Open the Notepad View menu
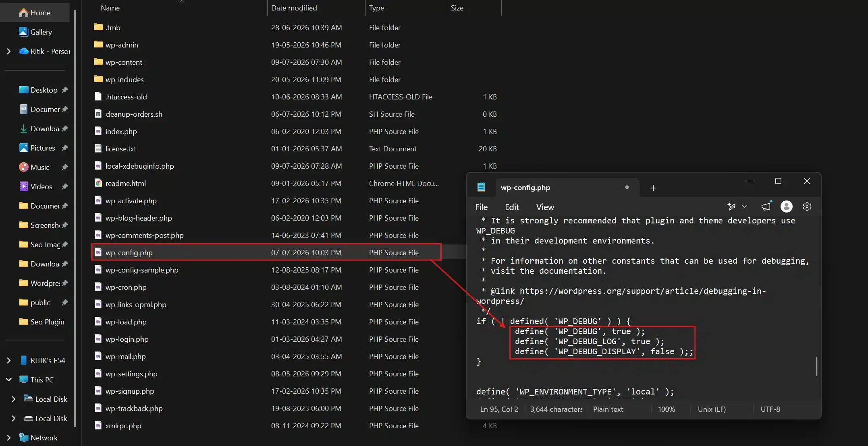This screenshot has width=868, height=446. tap(545, 207)
